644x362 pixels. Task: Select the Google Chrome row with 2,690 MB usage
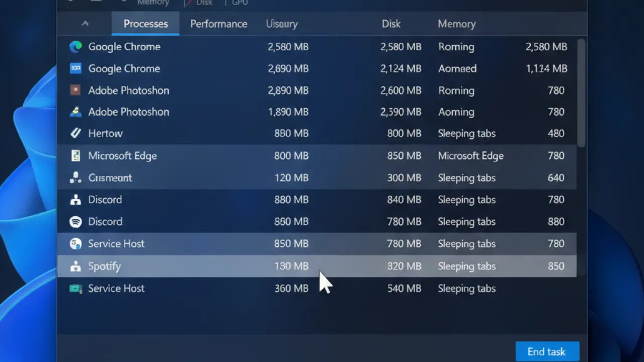tap(317, 68)
